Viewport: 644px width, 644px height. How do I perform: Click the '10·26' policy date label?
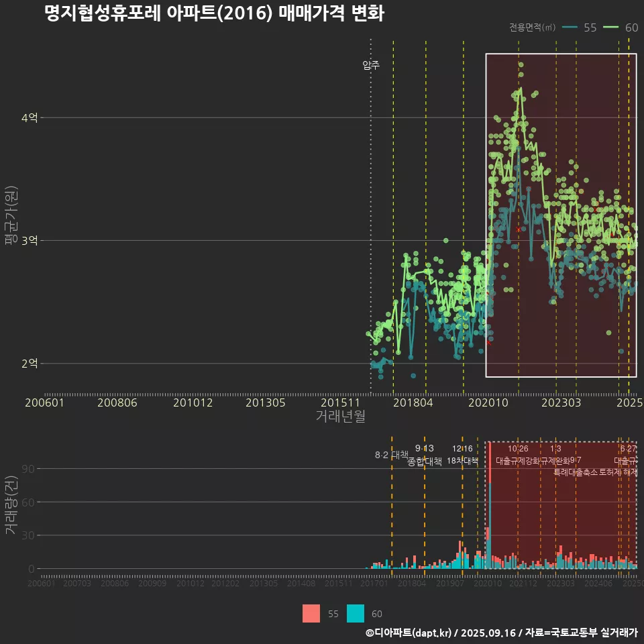[518, 449]
